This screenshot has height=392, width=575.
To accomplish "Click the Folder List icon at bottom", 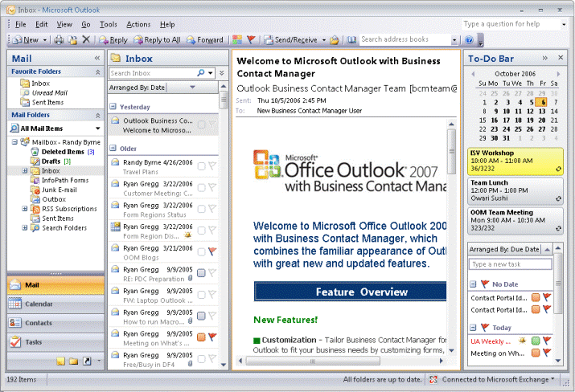I will (74, 361).
